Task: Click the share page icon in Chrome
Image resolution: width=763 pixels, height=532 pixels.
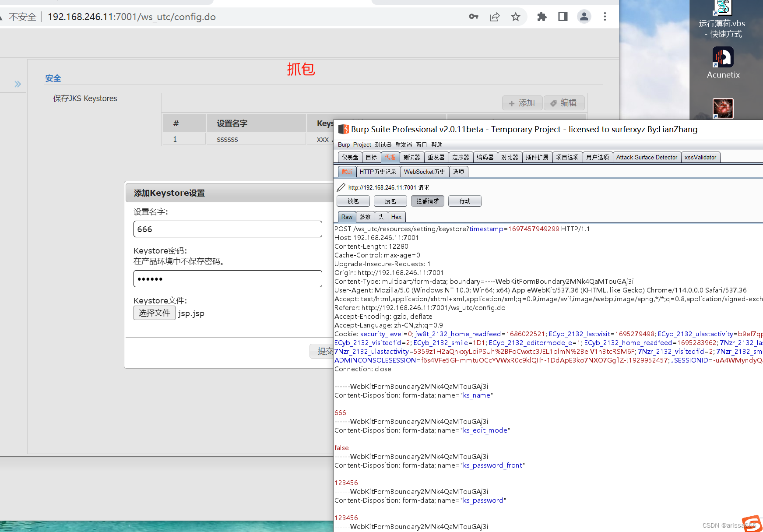Action: click(495, 17)
